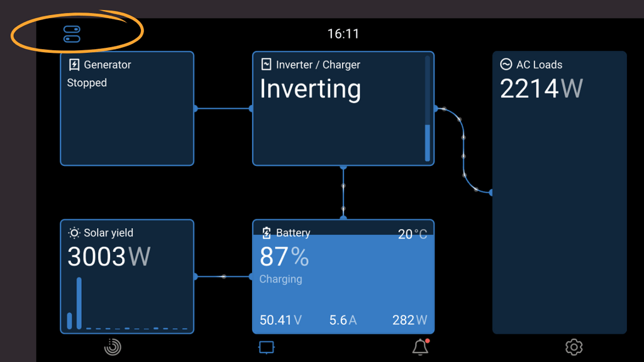
Task: Click the Solar yield sun icon
Action: pyautogui.click(x=74, y=233)
